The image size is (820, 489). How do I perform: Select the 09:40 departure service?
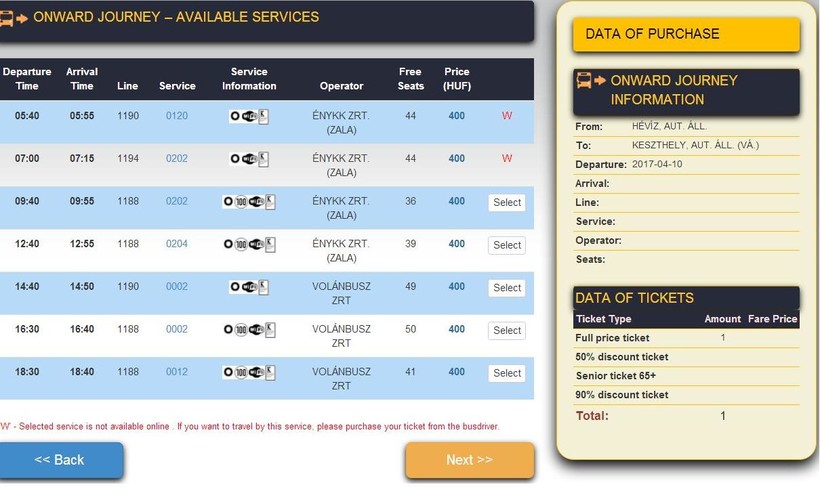[507, 202]
